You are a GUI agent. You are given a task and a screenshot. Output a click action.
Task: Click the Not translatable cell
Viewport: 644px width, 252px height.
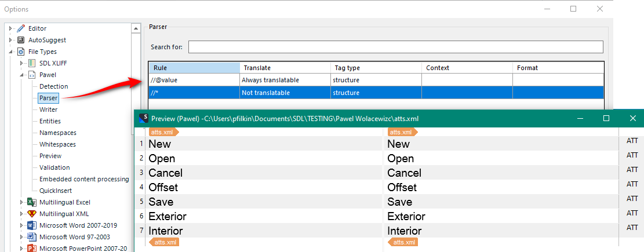coord(285,93)
